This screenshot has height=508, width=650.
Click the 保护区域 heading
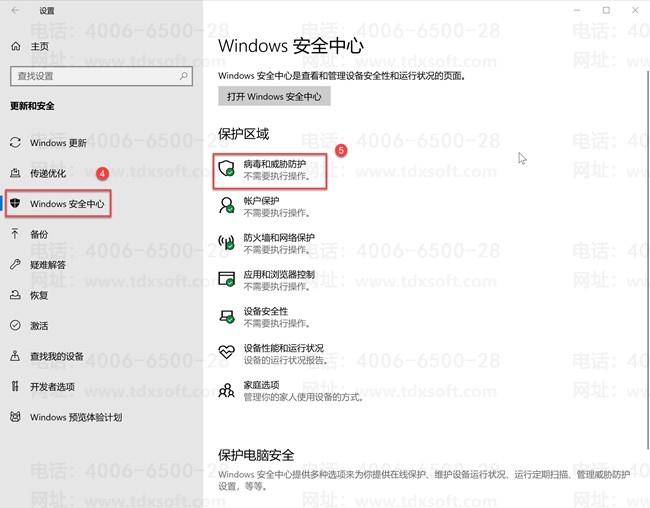(x=244, y=134)
